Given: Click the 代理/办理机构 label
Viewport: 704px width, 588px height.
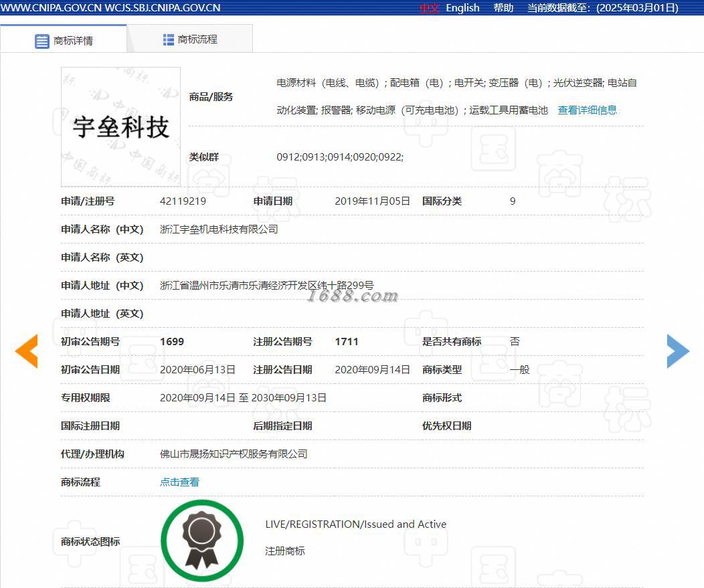Looking at the screenshot, I should pyautogui.click(x=92, y=454).
